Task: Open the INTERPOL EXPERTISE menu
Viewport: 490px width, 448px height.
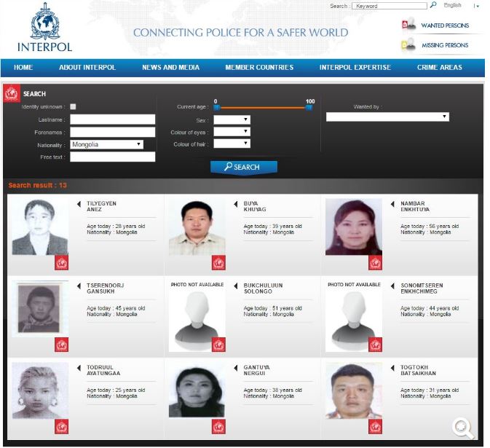Action: [x=355, y=67]
